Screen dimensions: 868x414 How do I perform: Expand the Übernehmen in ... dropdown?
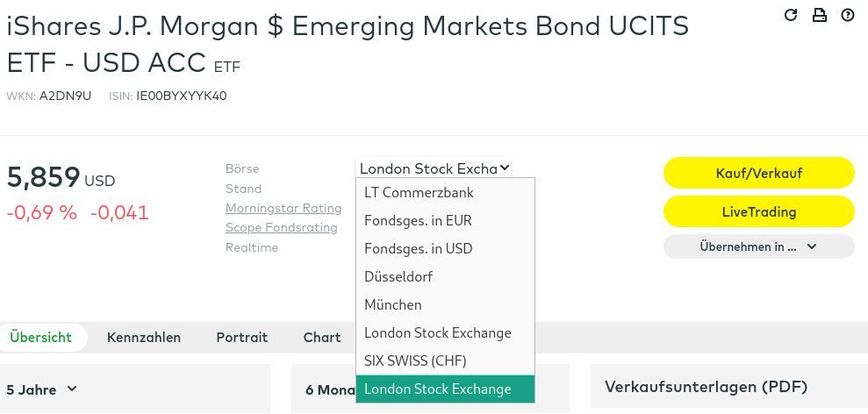[x=758, y=246]
